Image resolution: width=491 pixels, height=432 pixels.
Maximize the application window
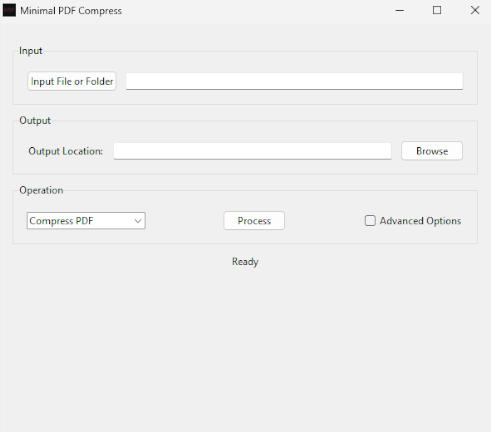tap(437, 10)
